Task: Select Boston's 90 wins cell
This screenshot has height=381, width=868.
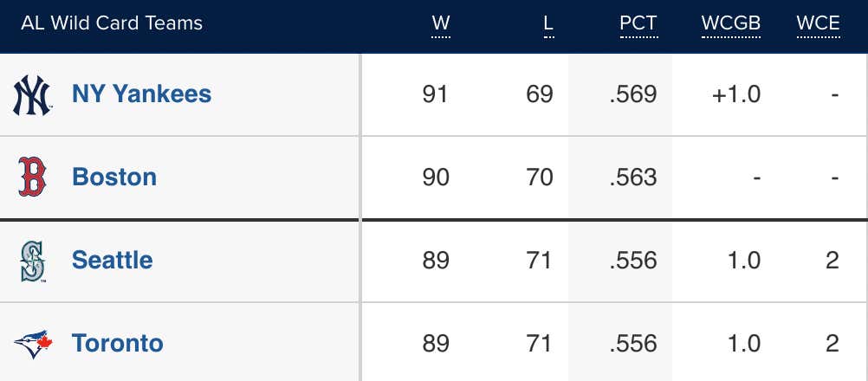Action: pos(436,178)
